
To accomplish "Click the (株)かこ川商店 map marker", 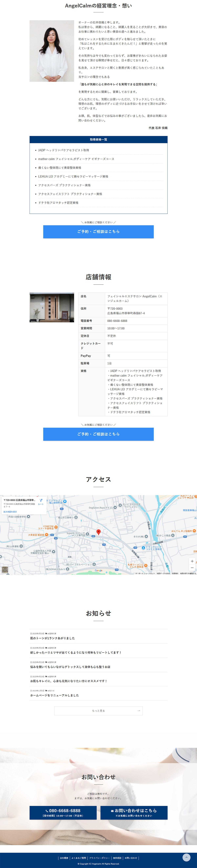I will click(173, 535).
